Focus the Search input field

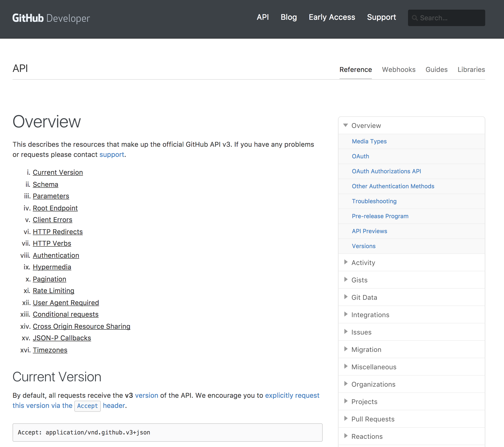click(446, 18)
